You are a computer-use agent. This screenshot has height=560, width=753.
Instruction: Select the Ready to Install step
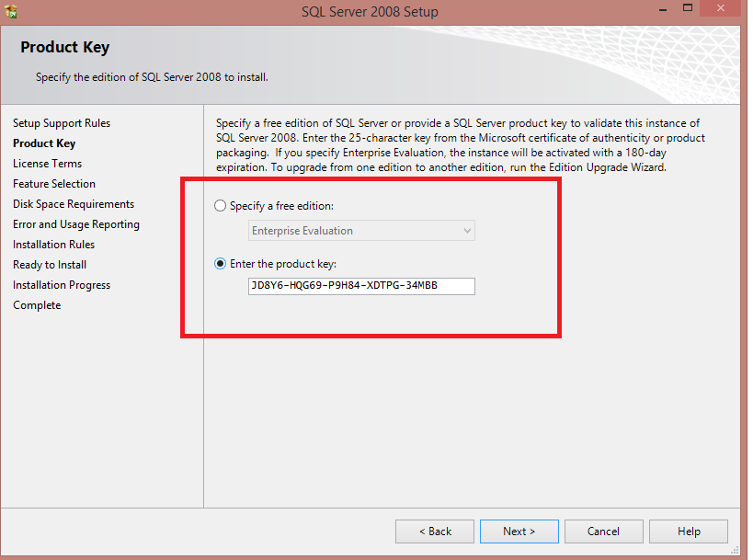(x=50, y=265)
